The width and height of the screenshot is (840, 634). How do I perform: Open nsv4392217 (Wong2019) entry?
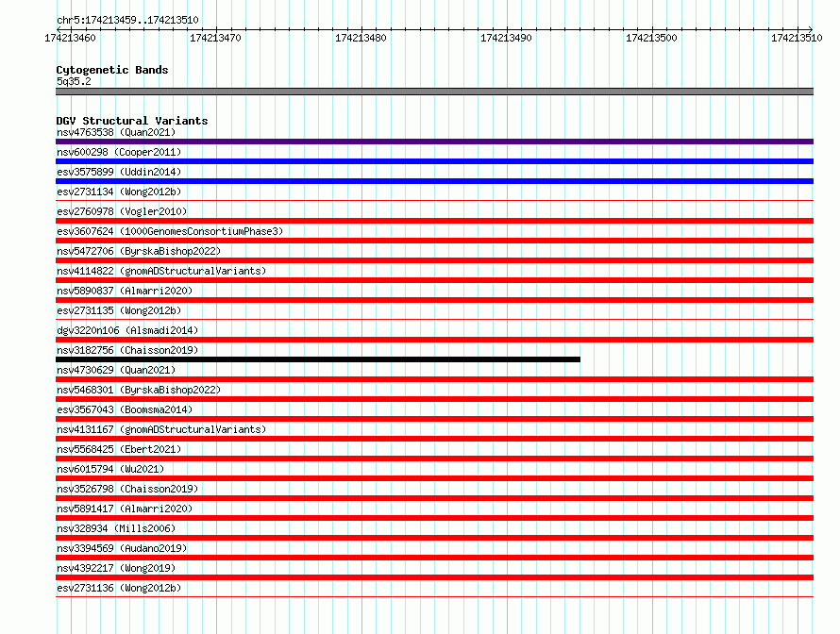116,568
